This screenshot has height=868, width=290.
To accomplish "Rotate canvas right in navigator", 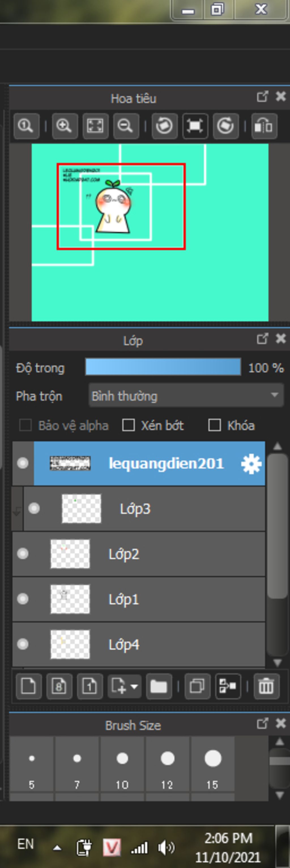I will [226, 126].
